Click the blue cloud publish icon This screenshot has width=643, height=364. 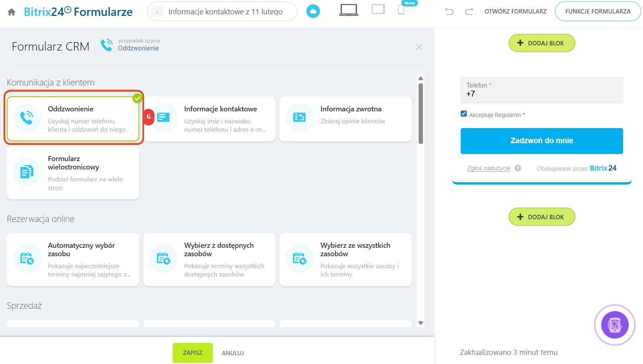[313, 11]
